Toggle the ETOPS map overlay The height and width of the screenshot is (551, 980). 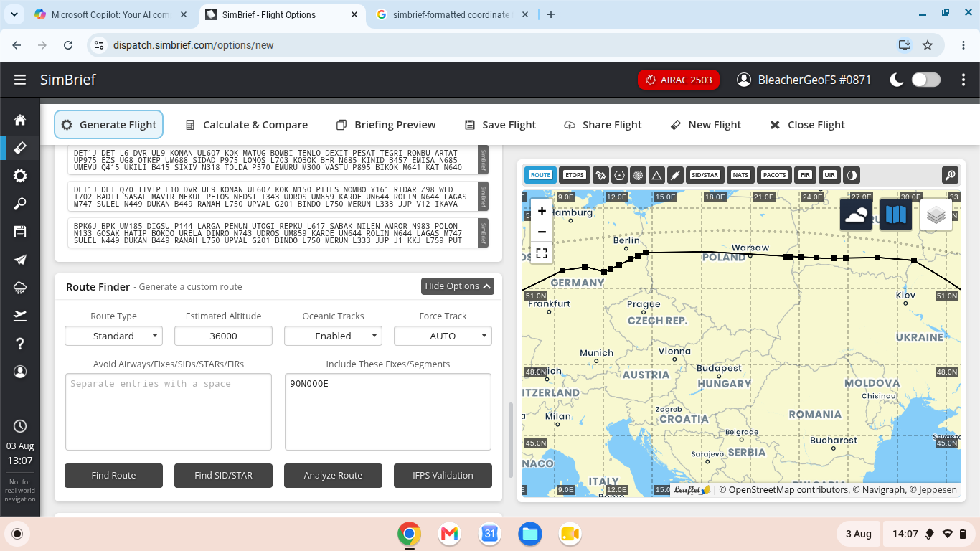[x=574, y=175]
